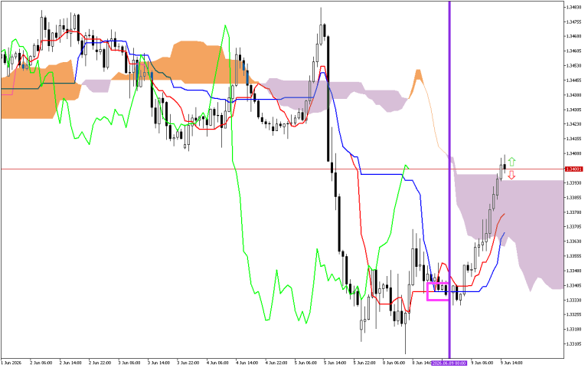The image size is (588, 368).
Task: Click the '5 Jun 06:00' time axis label
Action: [306, 363]
